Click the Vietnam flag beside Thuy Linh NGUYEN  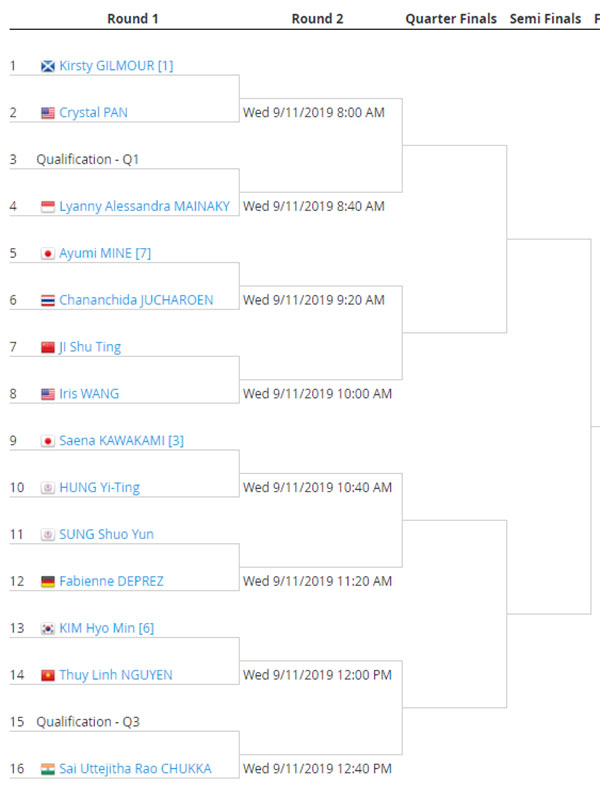[47, 675]
